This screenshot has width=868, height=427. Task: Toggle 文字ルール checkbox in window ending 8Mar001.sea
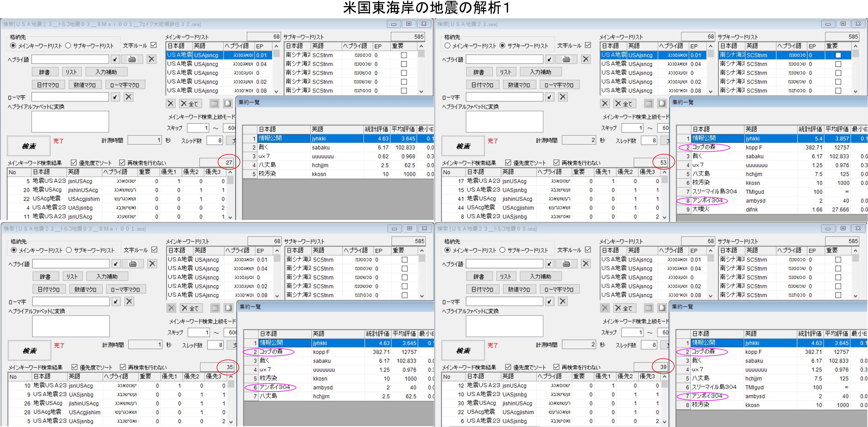click(x=154, y=250)
